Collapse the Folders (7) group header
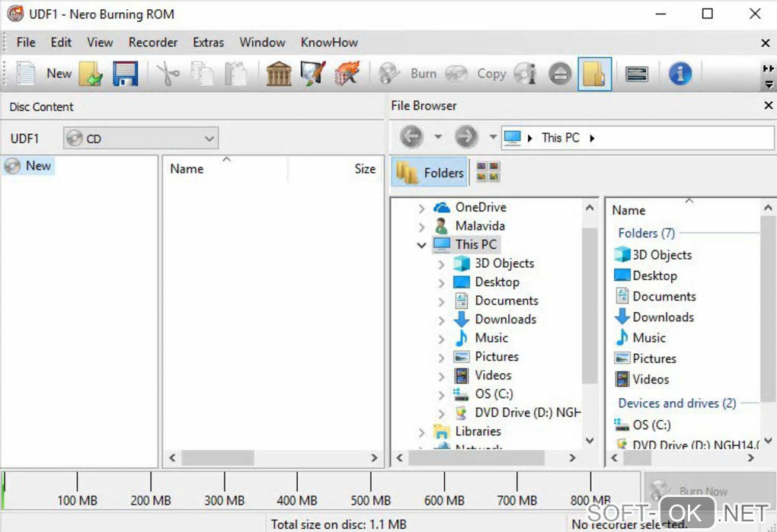Screen dimensions: 777x532 click(x=646, y=233)
